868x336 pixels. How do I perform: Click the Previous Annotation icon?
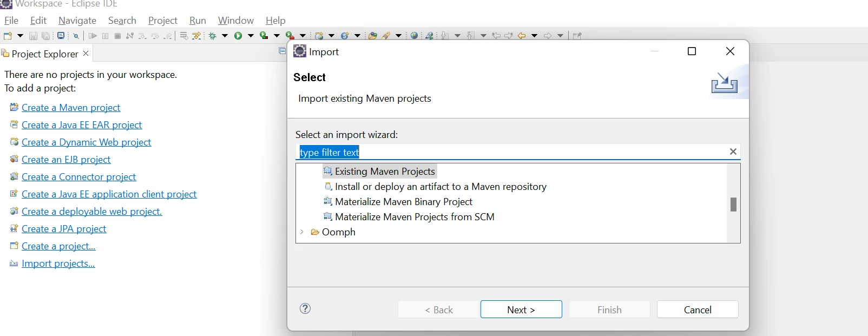[x=471, y=36]
